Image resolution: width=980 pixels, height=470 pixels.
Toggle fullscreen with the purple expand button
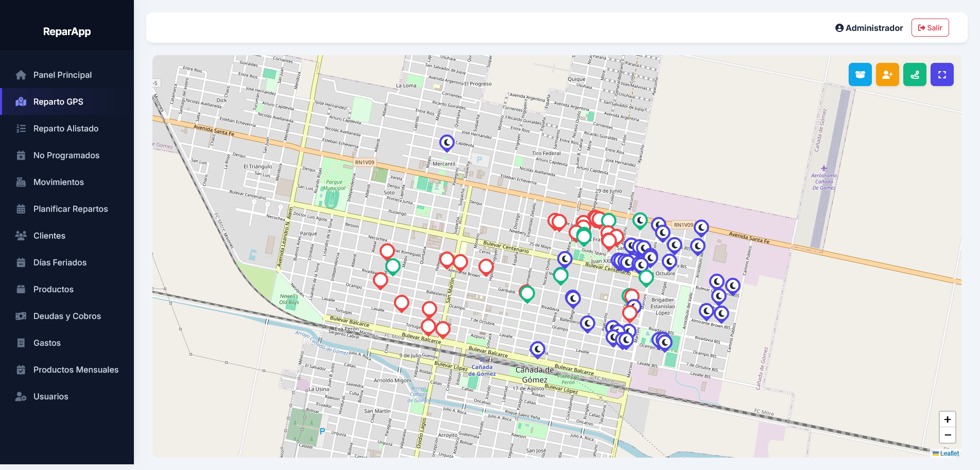(942, 75)
